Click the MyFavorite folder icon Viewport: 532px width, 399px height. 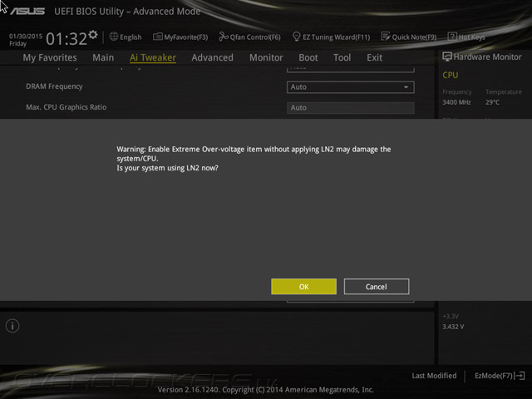[158, 37]
